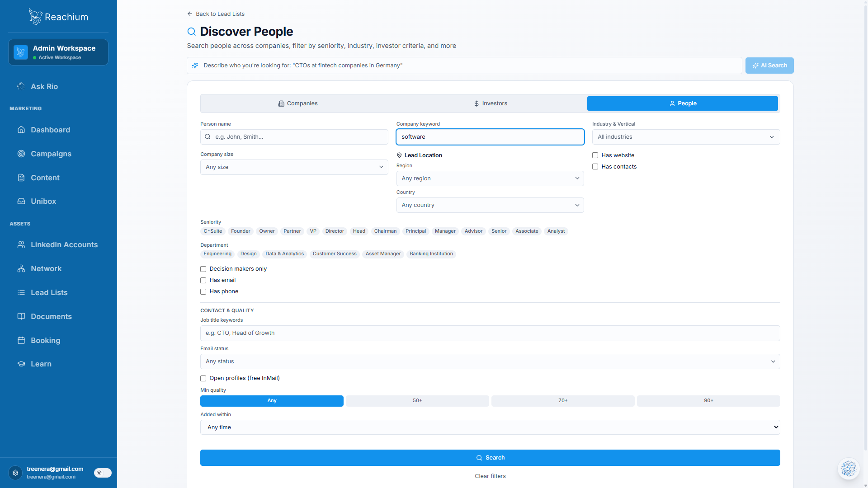The image size is (868, 488).
Task: Open the Any time added-within dropdown
Action: (490, 427)
